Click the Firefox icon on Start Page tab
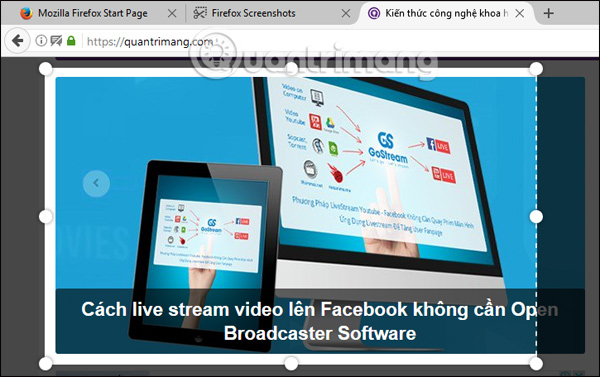The height and width of the screenshot is (377, 600). (26, 13)
